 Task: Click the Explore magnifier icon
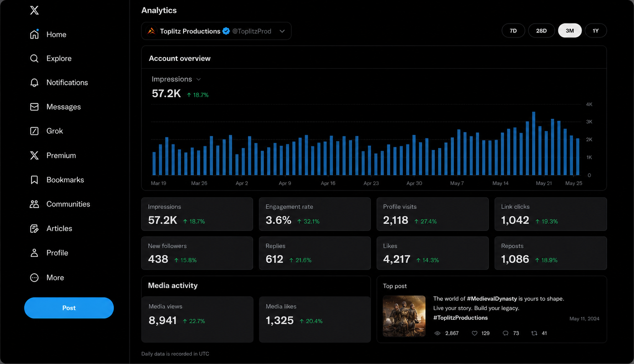click(34, 58)
